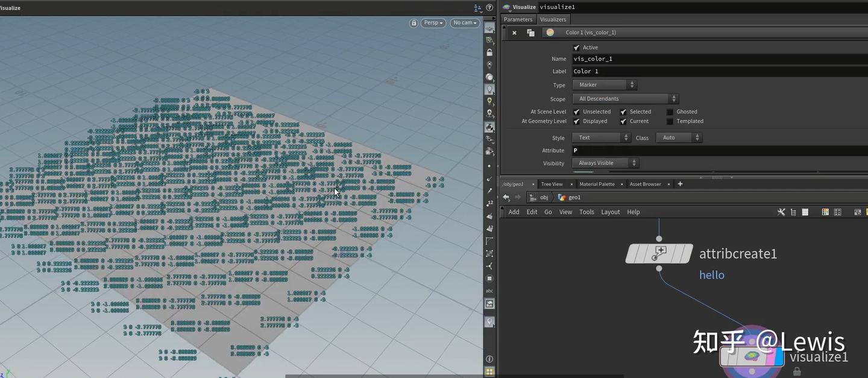Toggle the Current geometry level checkbox
The height and width of the screenshot is (378, 868).
[x=623, y=121]
